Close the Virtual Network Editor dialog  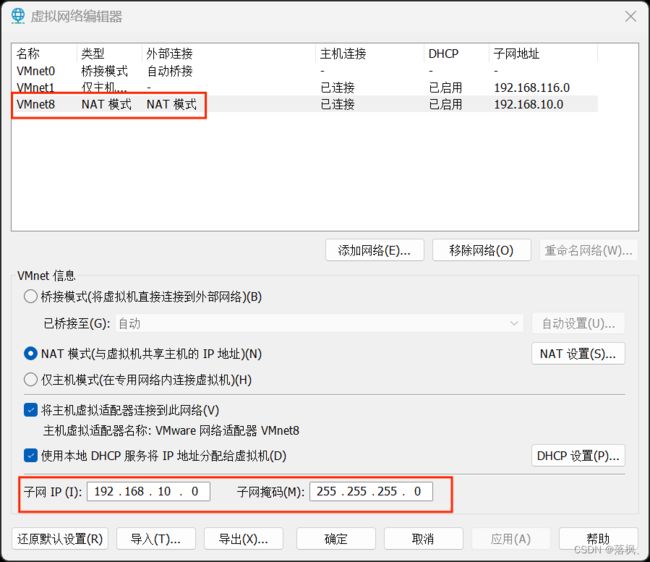coord(629,16)
